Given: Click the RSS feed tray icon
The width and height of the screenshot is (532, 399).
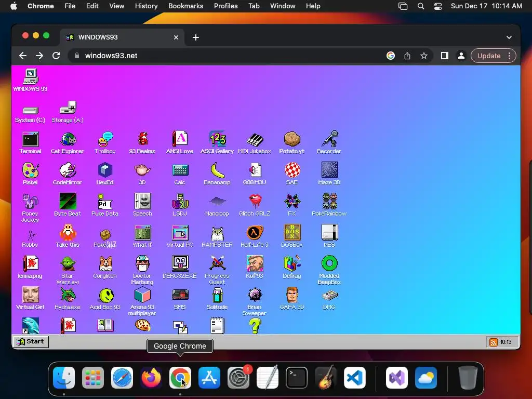Looking at the screenshot, I should tap(494, 342).
